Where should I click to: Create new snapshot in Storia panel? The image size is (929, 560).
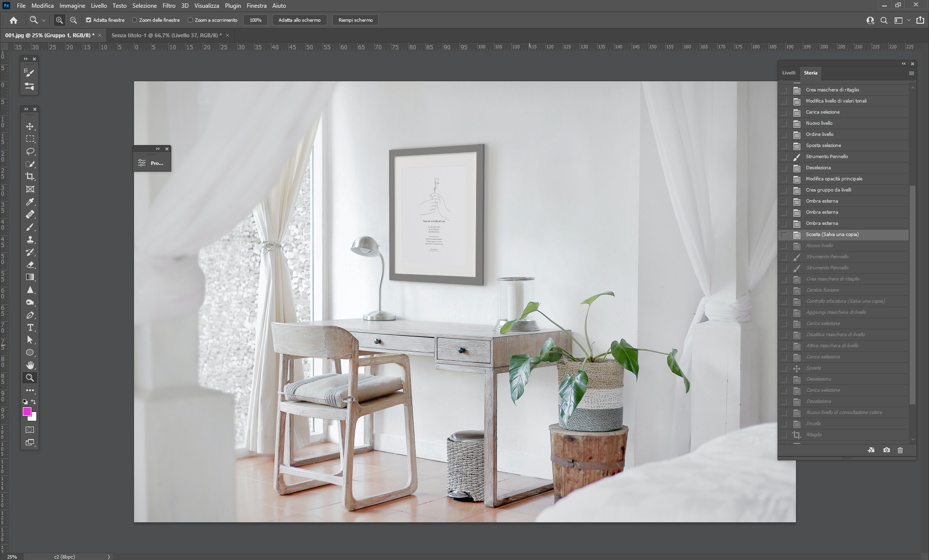(x=886, y=450)
